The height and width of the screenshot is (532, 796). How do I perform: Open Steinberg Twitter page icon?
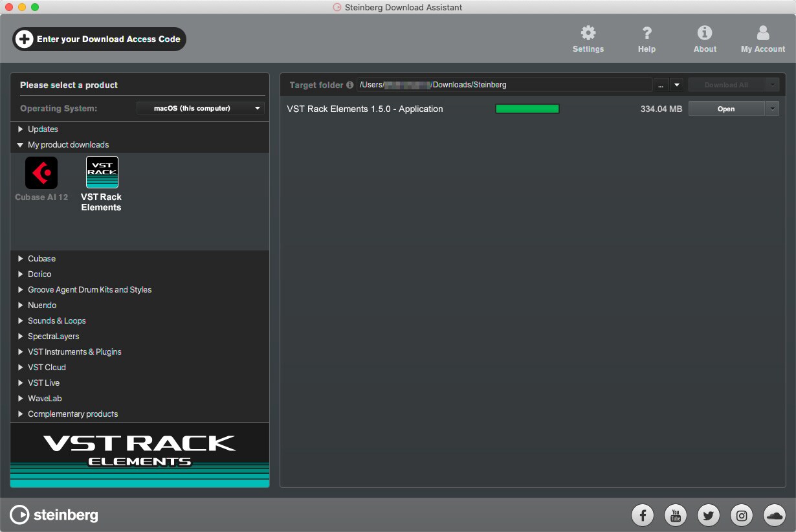point(709,515)
